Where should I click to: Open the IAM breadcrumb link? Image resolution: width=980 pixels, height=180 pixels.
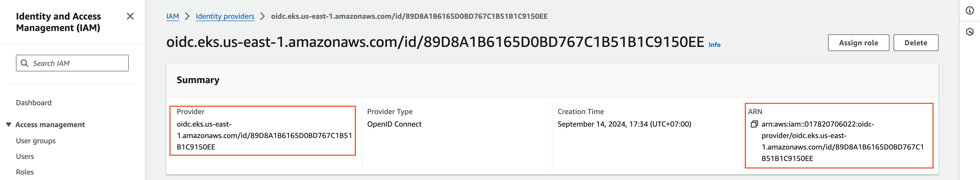[x=172, y=16]
